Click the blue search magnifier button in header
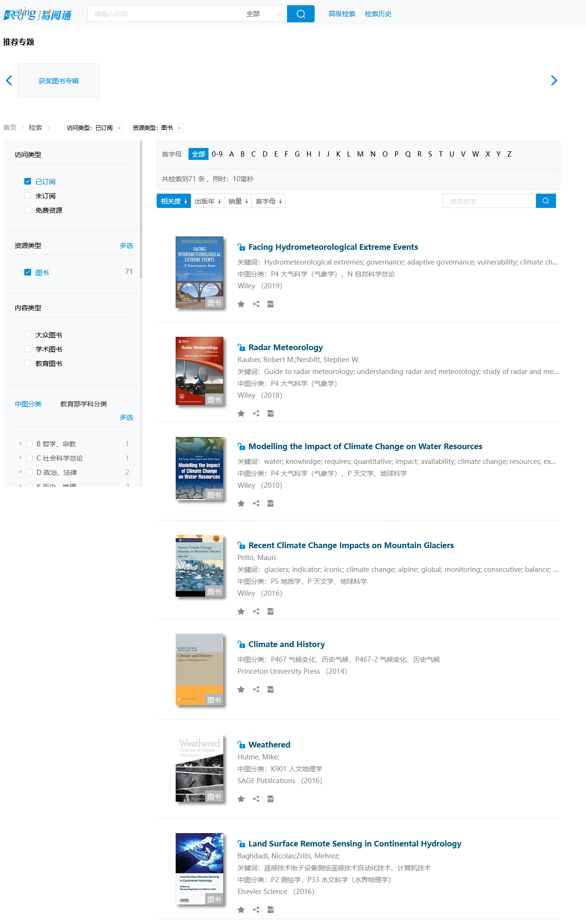The width and height of the screenshot is (586, 924). (x=300, y=14)
